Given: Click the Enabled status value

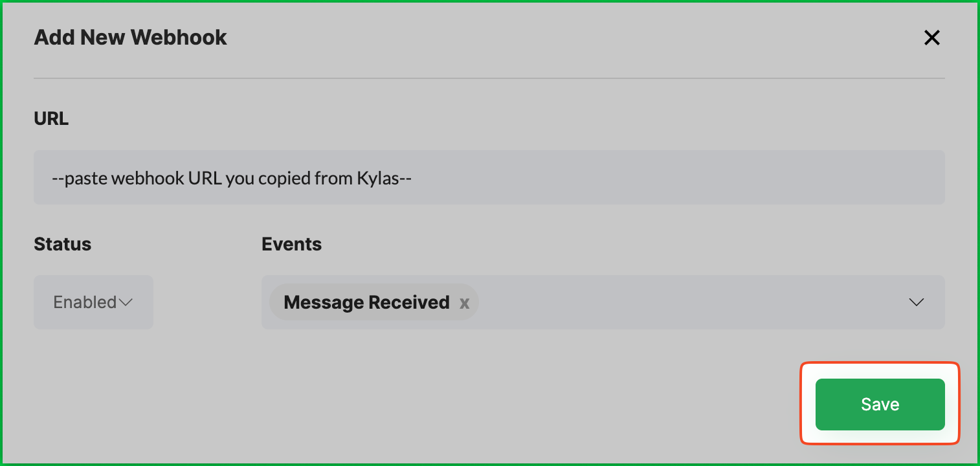Looking at the screenshot, I should (85, 302).
